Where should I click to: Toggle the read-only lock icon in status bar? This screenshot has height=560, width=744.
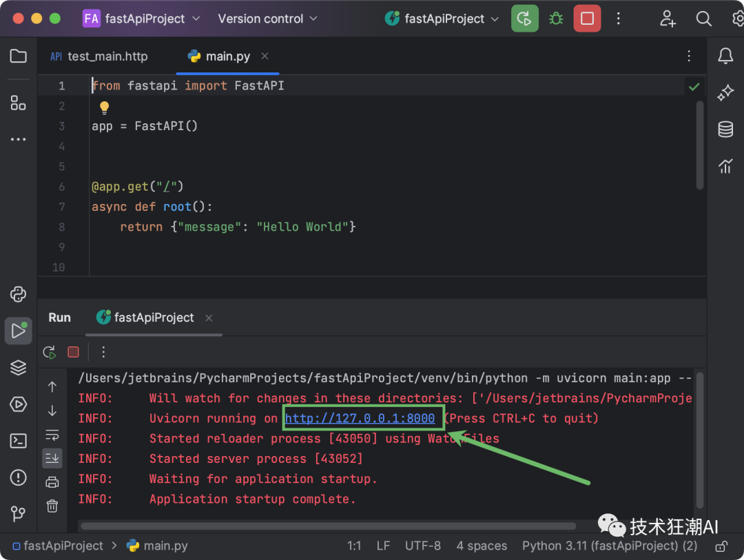[721, 546]
